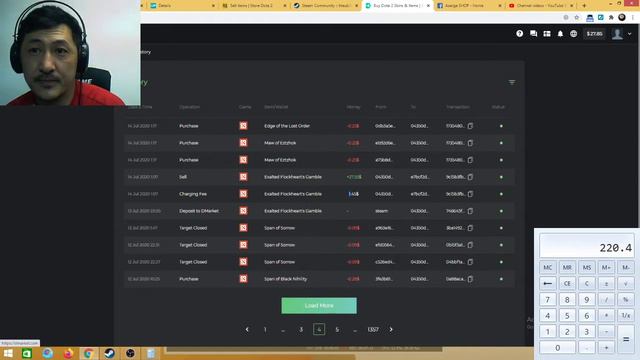Open the notifications bell icon
The height and width of the screenshot is (360, 640).
point(560,33)
